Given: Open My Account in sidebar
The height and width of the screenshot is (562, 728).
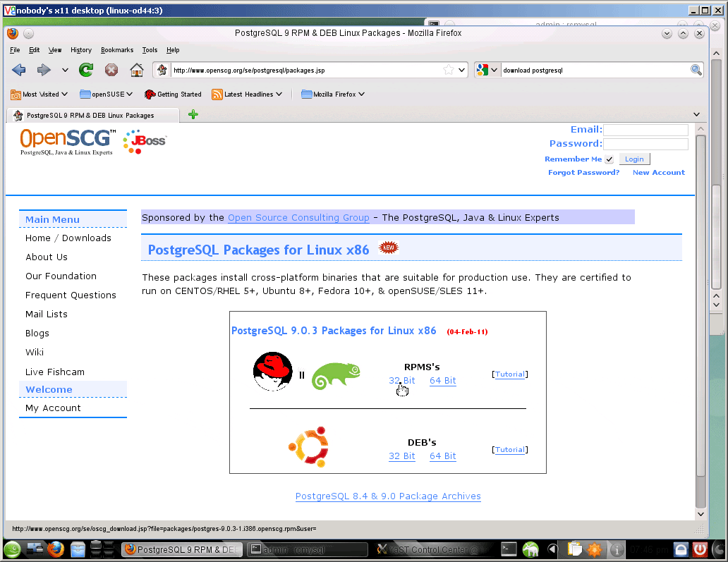Looking at the screenshot, I should coord(53,408).
